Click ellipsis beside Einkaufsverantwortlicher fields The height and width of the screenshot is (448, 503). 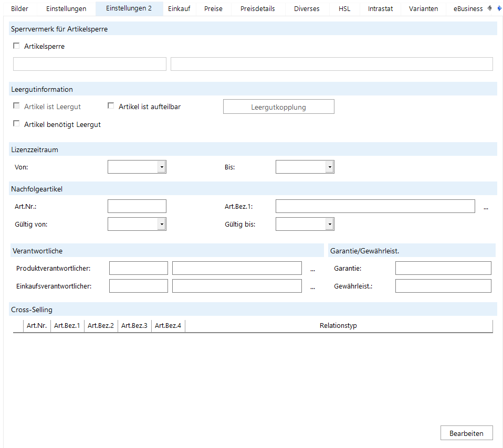(x=312, y=286)
